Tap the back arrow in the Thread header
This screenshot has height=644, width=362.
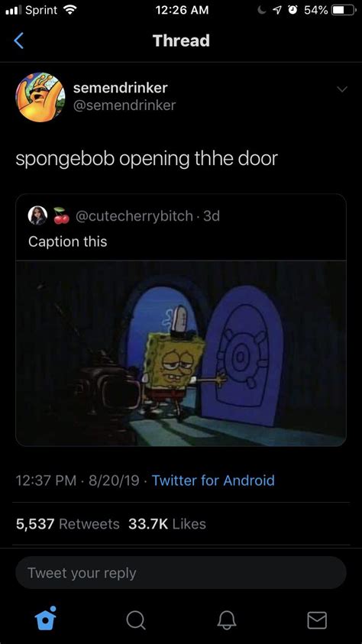pos(19,40)
